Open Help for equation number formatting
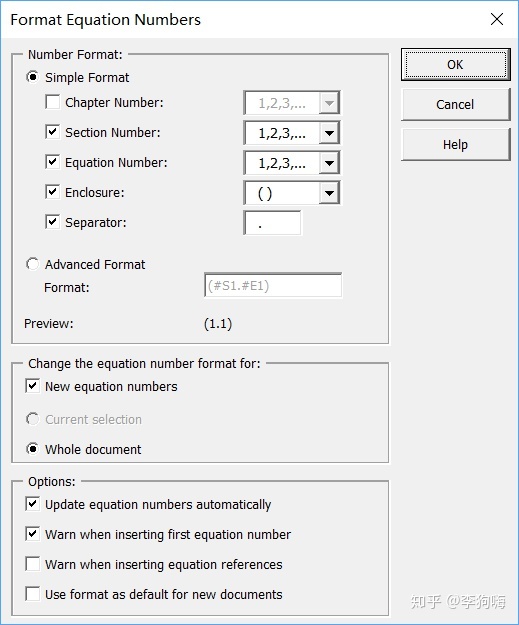Viewport: 519px width, 625px height. click(x=456, y=144)
